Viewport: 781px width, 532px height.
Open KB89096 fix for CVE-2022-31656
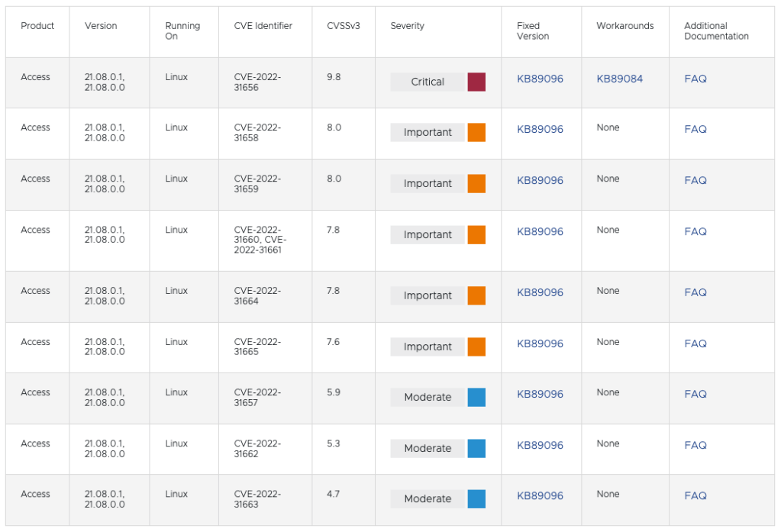click(540, 79)
